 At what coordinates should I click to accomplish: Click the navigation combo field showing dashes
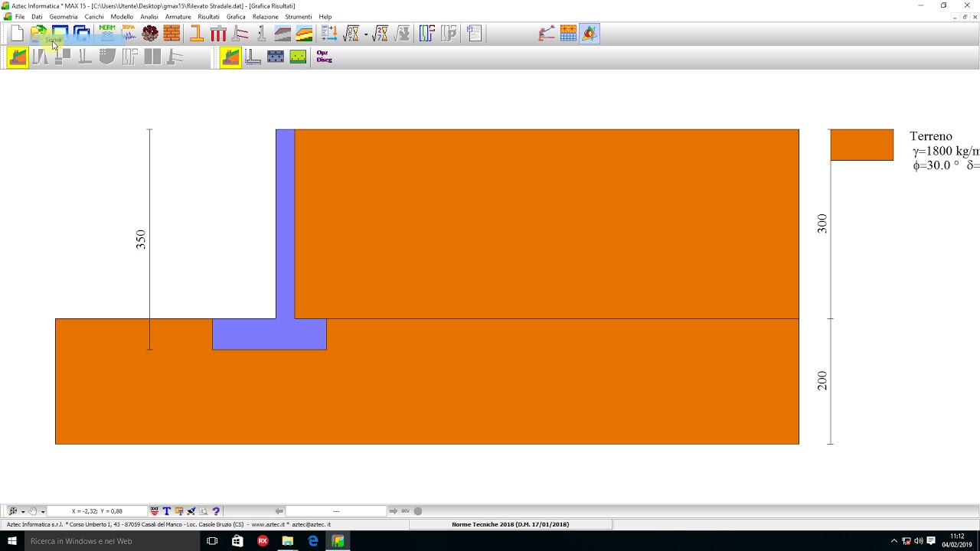coord(336,511)
